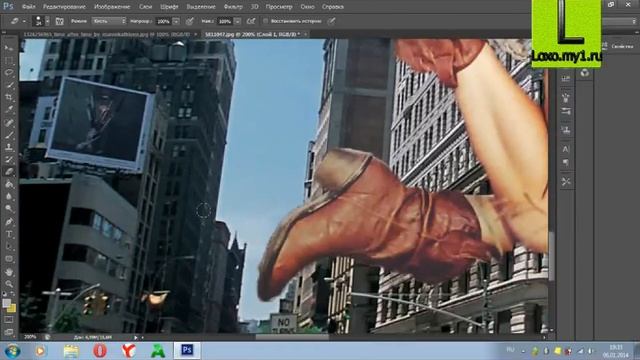Open the Brush panel toggle in options bar
Screen dimensions: 640x360
[x=60, y=21]
